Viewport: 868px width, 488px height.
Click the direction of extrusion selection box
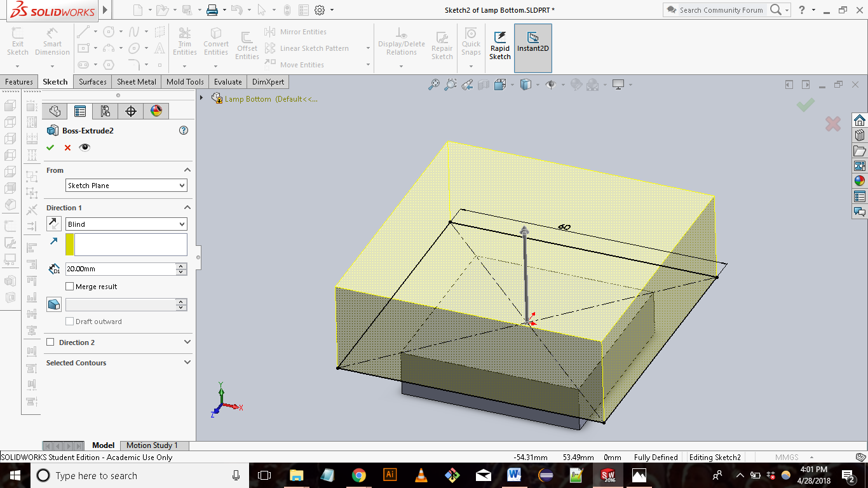click(x=131, y=245)
